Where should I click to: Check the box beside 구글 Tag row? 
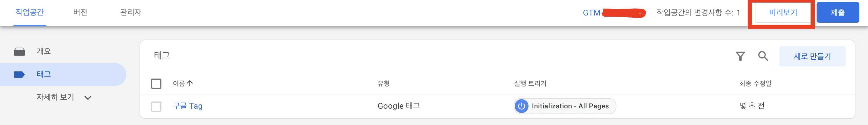click(x=156, y=106)
